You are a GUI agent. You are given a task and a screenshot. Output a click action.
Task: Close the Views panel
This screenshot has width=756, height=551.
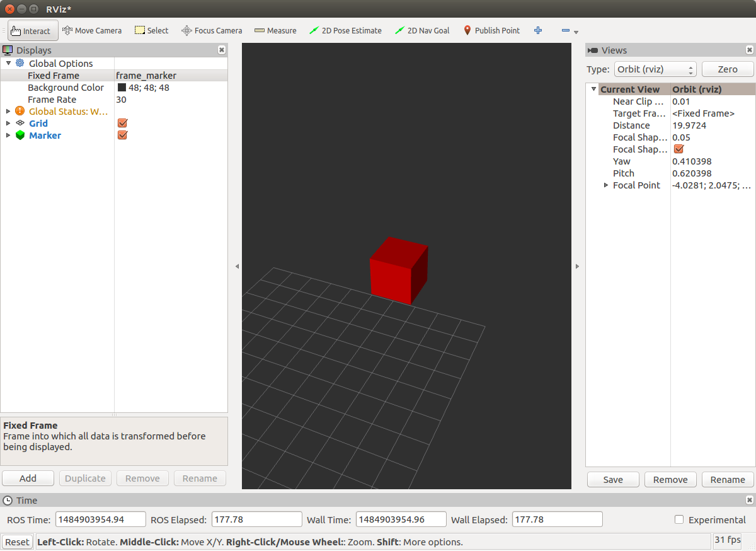click(x=750, y=50)
